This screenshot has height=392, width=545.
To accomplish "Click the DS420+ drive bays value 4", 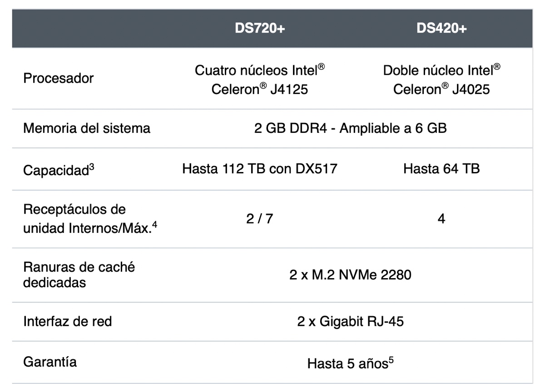I will (x=441, y=219).
